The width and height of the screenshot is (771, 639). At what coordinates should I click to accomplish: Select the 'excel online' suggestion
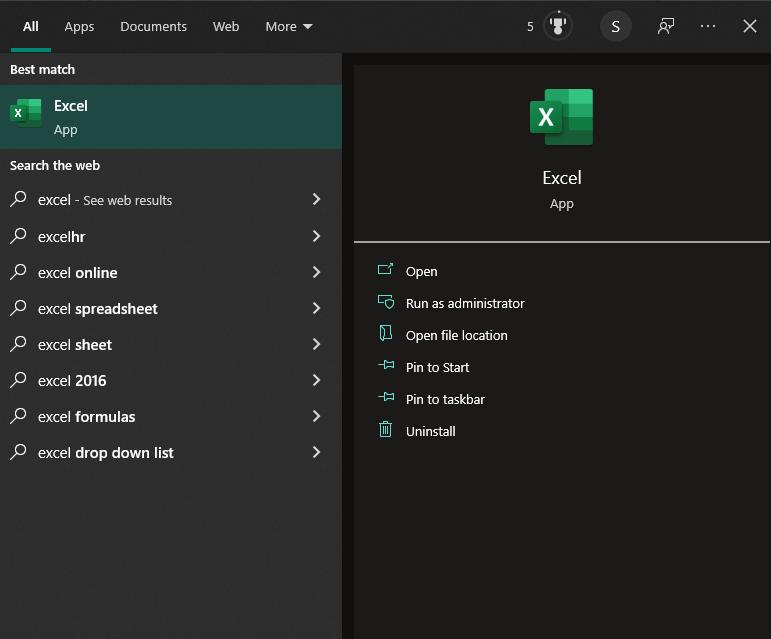171,272
